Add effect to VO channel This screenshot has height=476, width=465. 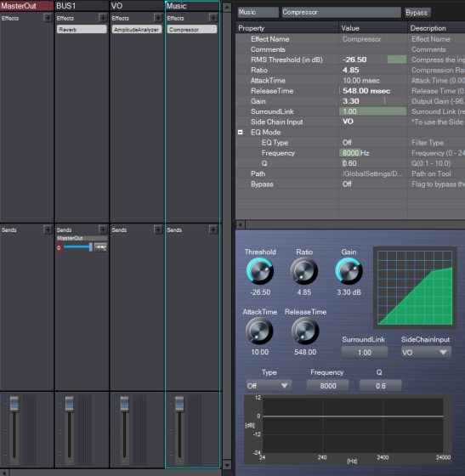pos(158,18)
